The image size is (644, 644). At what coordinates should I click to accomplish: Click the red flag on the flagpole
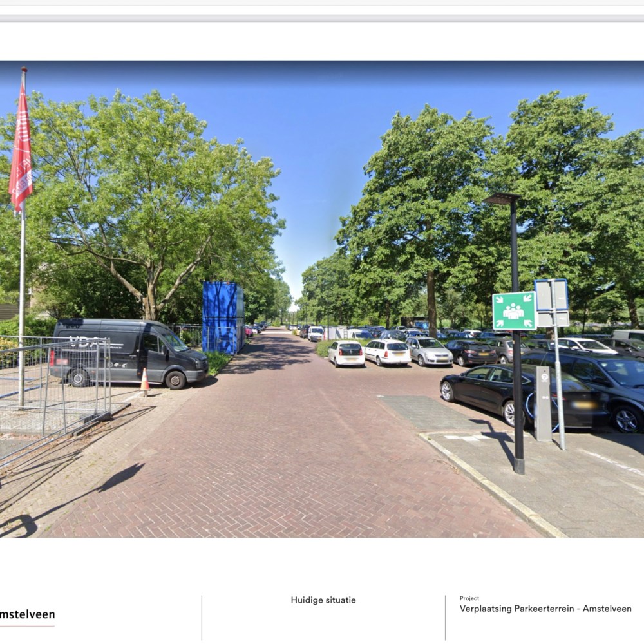(21, 151)
